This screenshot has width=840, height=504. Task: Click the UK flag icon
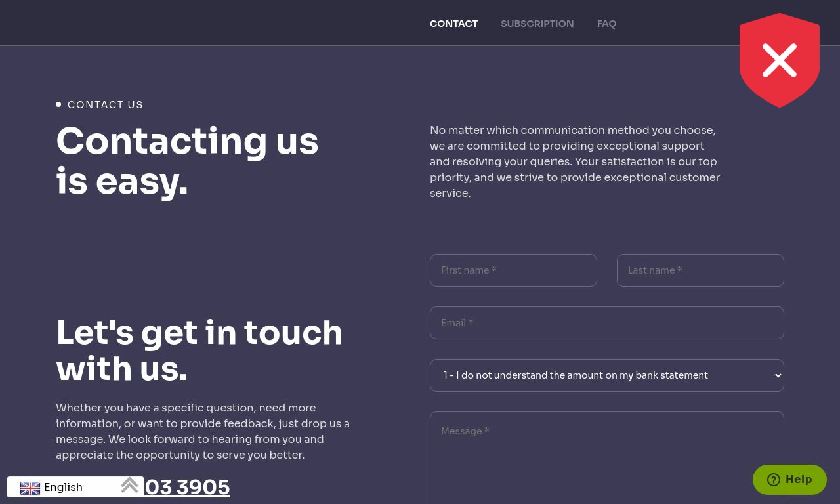30,488
